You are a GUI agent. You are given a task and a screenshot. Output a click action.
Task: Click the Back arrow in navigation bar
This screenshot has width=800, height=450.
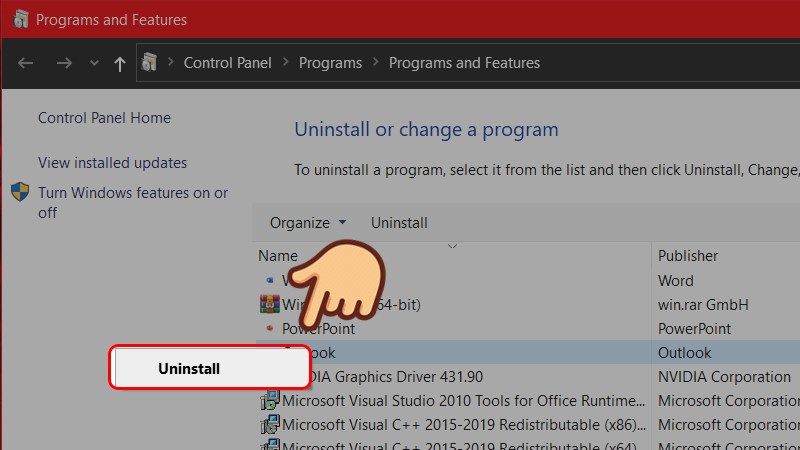[x=26, y=63]
